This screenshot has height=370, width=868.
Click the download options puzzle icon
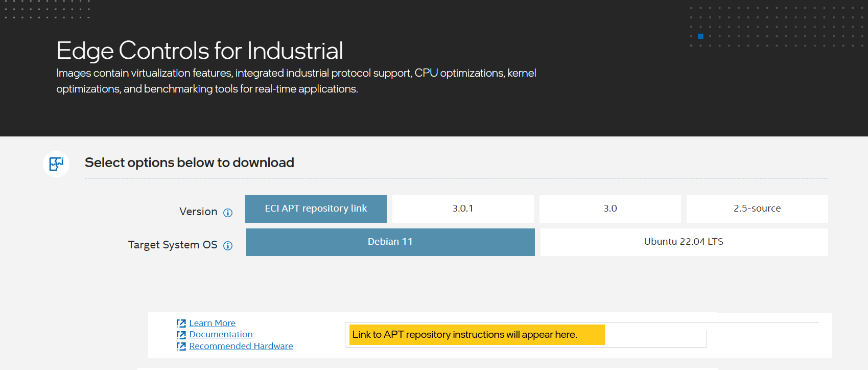point(56,164)
